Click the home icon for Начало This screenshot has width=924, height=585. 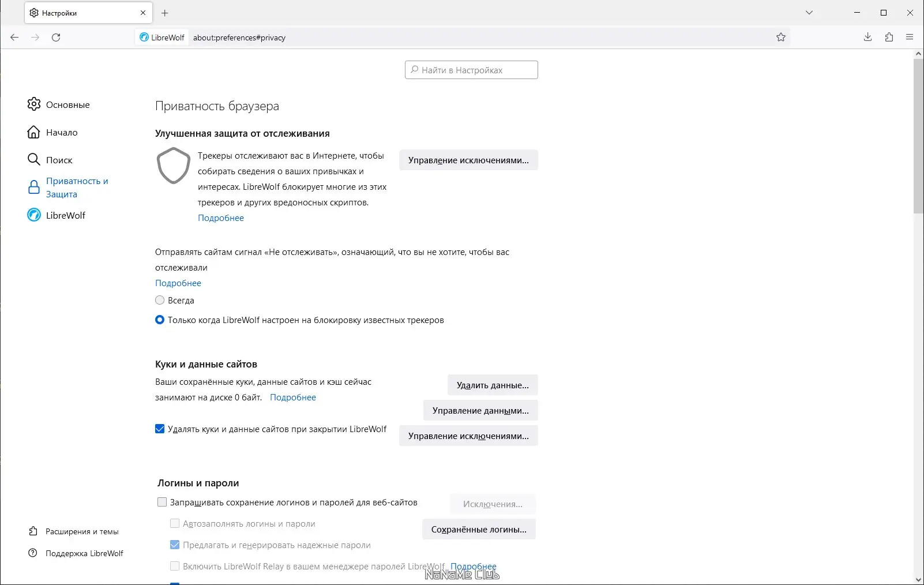pyautogui.click(x=34, y=132)
